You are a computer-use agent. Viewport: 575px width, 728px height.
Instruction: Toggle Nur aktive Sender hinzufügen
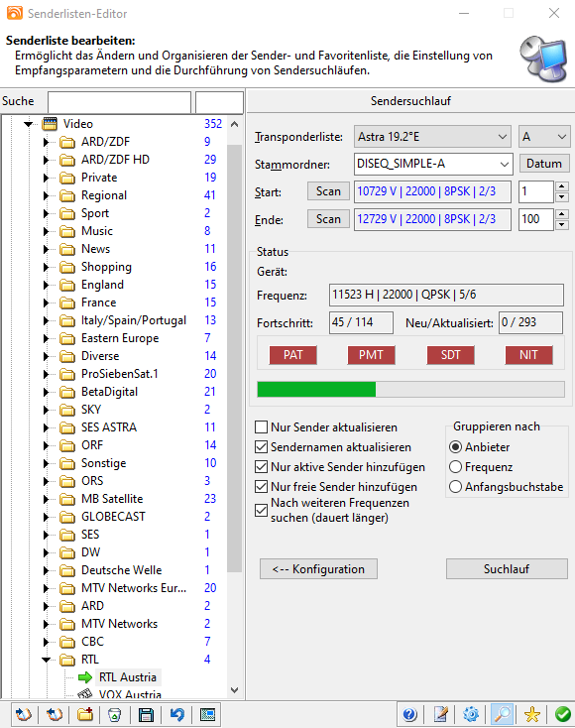tap(262, 466)
